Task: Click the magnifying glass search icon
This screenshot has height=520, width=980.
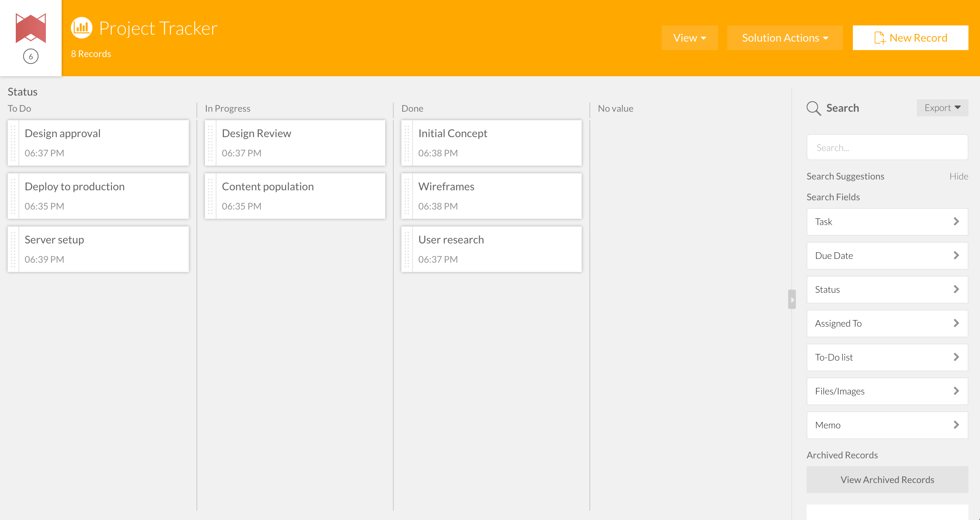Action: pos(814,108)
